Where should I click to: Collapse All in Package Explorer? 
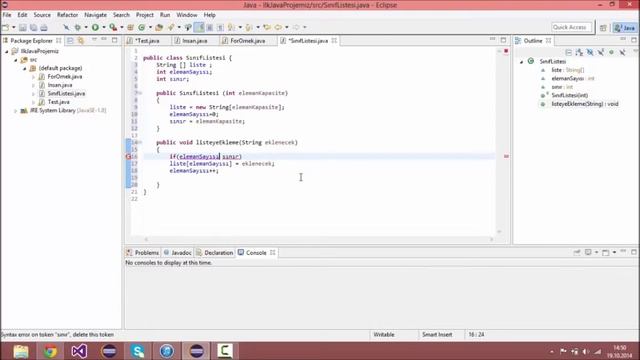coord(70,40)
